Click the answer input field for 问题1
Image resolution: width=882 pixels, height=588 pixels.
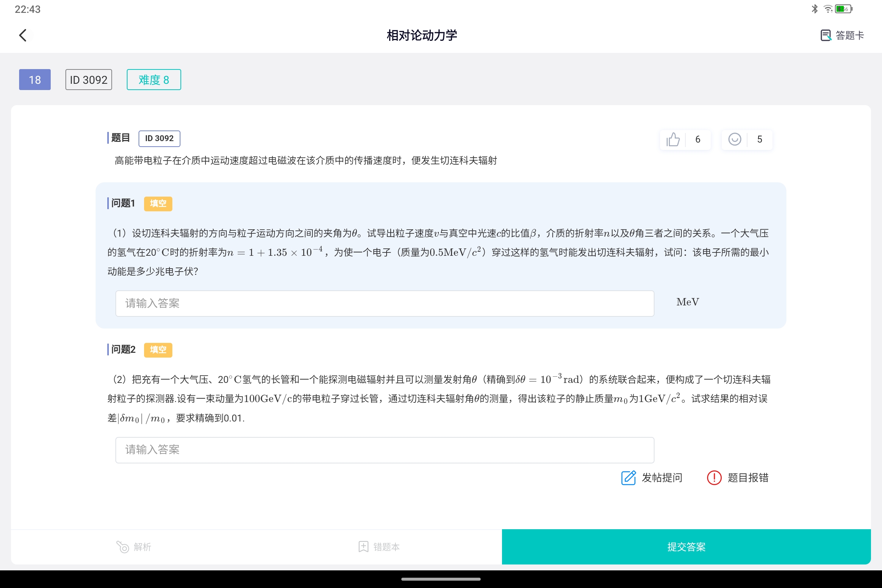click(384, 303)
